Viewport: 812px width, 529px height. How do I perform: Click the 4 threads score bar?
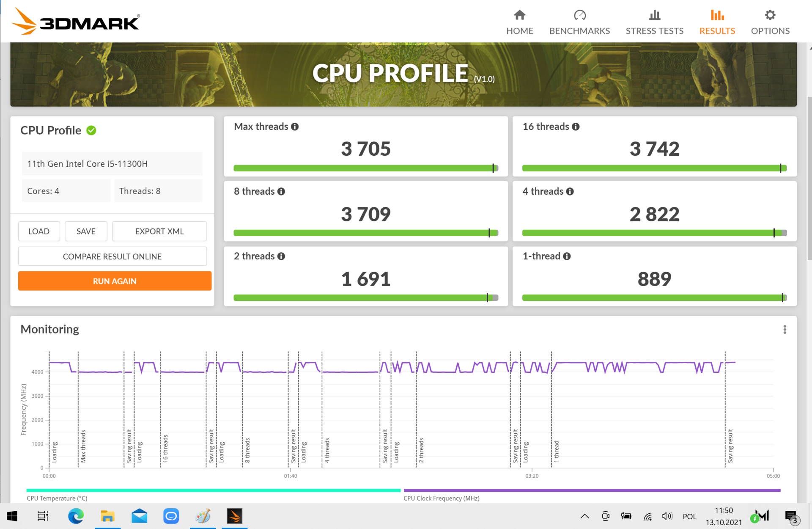click(x=654, y=233)
